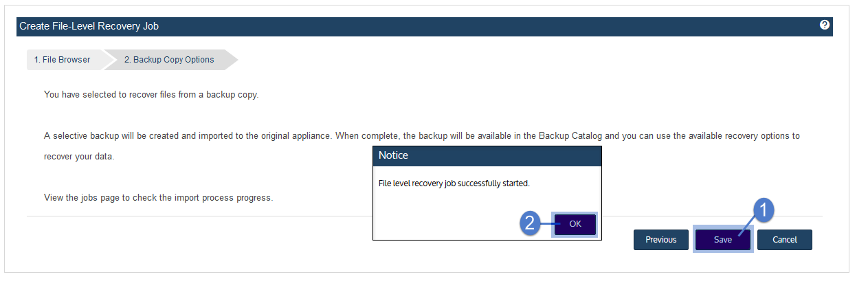868x290 pixels.
Task: Click the 'View the jobs page' sentence
Action: [159, 198]
